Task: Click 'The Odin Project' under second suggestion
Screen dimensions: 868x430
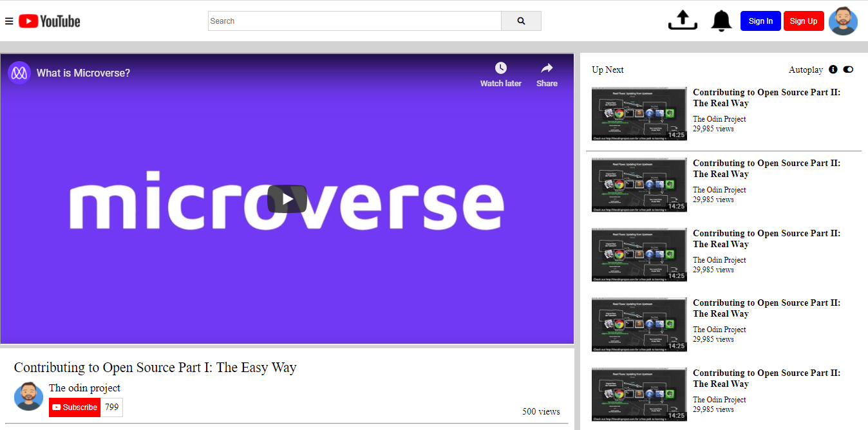Action: click(x=719, y=190)
